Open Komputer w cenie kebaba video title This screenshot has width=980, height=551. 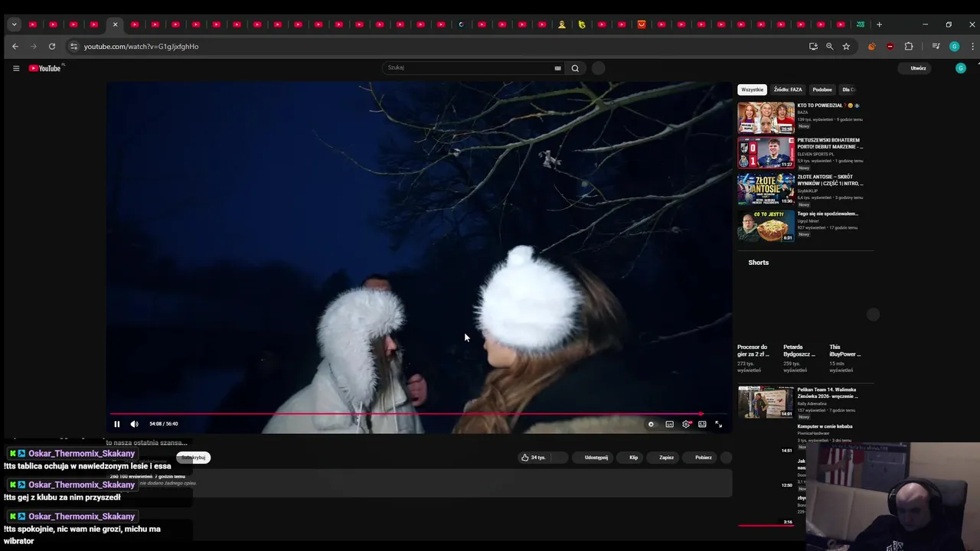[x=825, y=426]
